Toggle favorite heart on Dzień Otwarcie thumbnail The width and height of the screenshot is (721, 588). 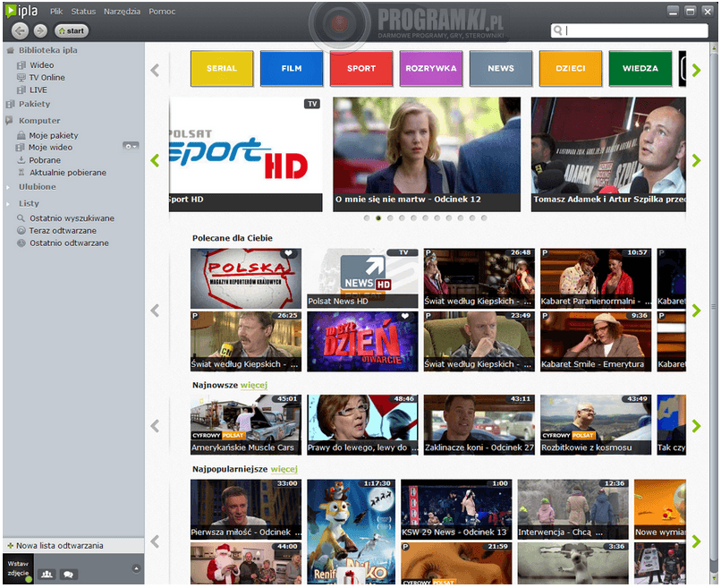(x=404, y=316)
